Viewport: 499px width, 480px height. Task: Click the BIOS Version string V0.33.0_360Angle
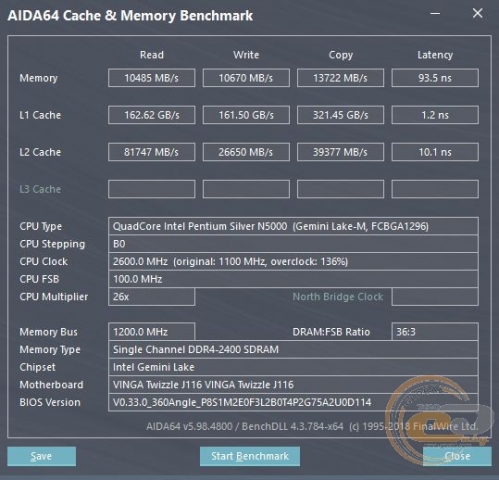pos(293,403)
